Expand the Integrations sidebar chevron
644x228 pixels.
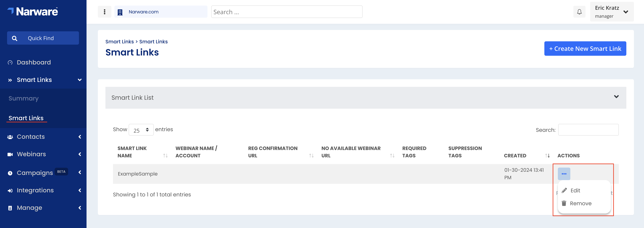pyautogui.click(x=80, y=190)
